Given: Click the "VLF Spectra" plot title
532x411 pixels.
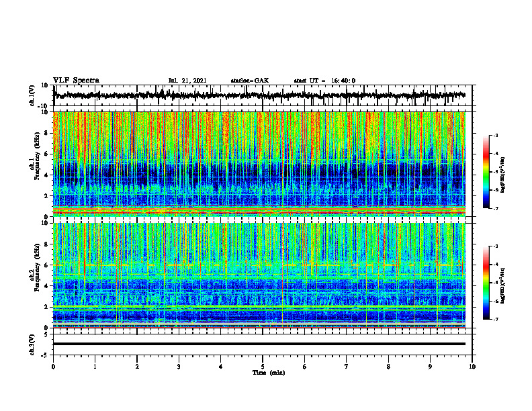Looking at the screenshot, I should 76,81.
